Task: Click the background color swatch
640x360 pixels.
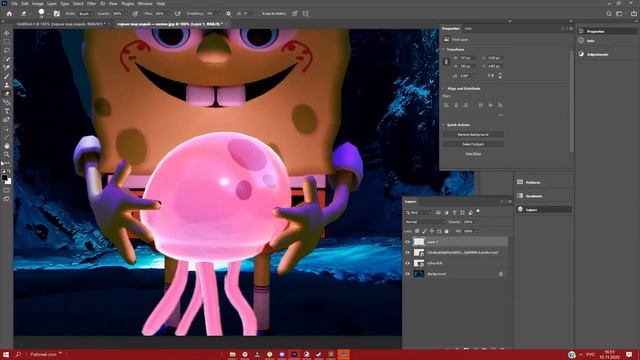Action: [9, 182]
